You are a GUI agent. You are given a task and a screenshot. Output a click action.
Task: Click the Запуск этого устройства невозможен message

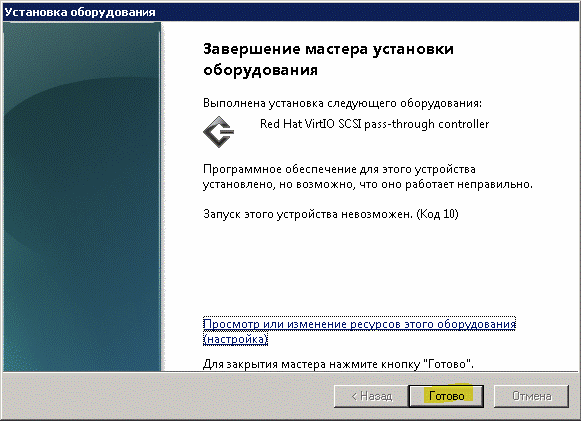point(308,214)
